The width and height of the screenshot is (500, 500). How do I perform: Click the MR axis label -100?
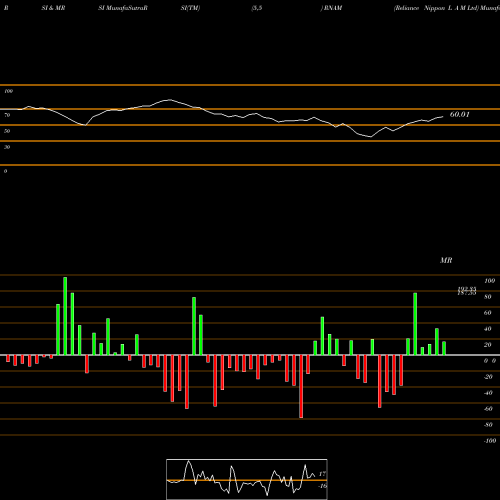pos(490,441)
